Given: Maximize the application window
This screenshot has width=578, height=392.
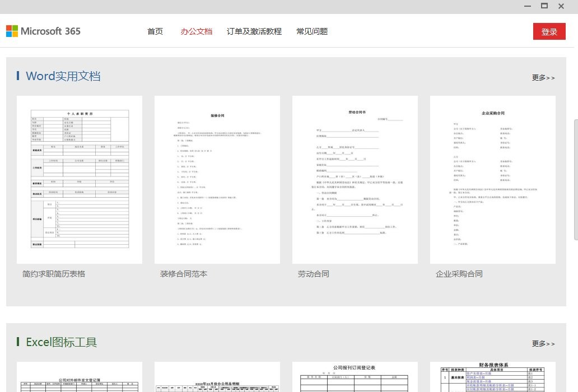Looking at the screenshot, I should point(544,6).
